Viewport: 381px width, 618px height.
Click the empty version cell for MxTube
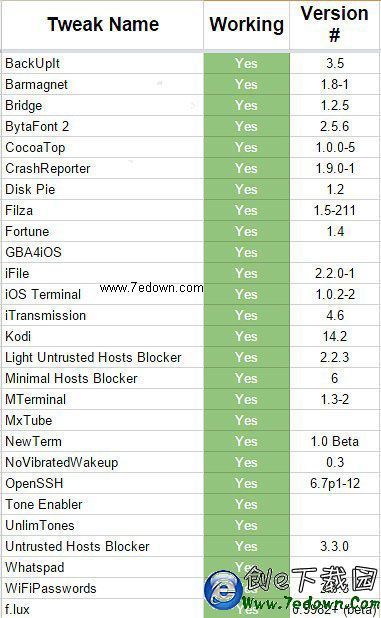tap(335, 420)
